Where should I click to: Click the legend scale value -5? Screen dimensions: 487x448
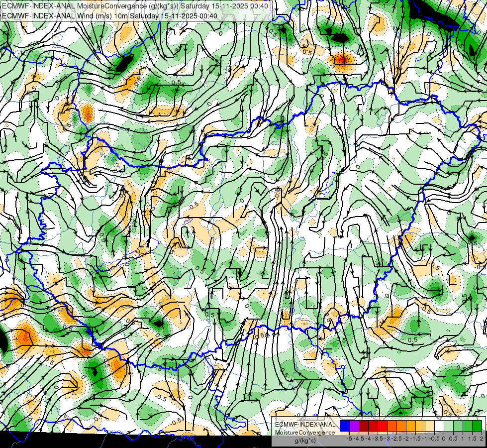click(349, 439)
